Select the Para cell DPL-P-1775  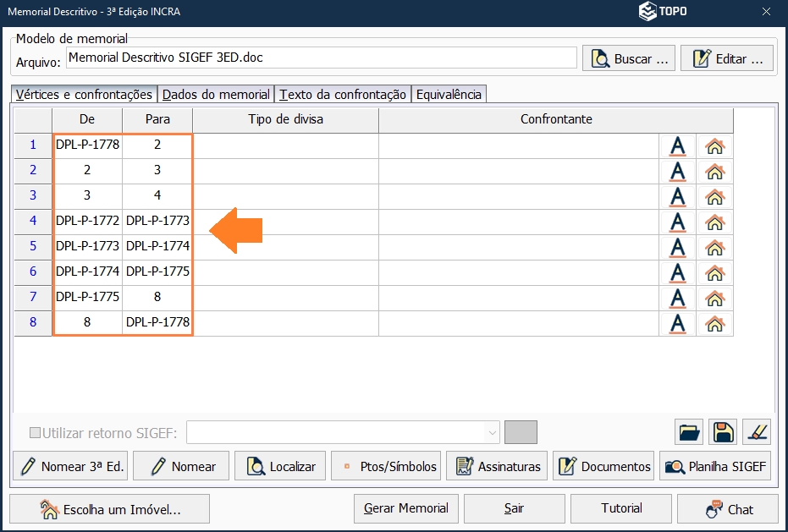tap(157, 271)
